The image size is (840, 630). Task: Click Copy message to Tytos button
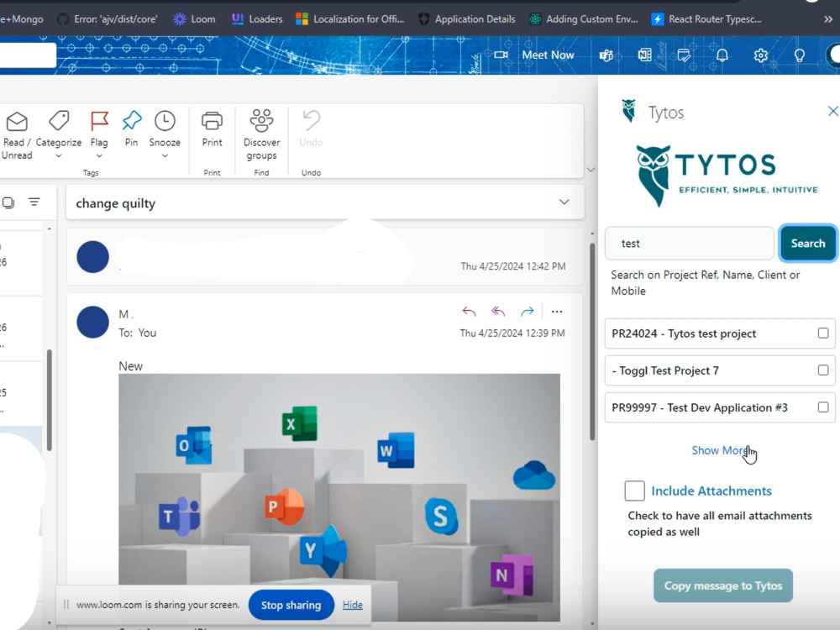pos(722,585)
